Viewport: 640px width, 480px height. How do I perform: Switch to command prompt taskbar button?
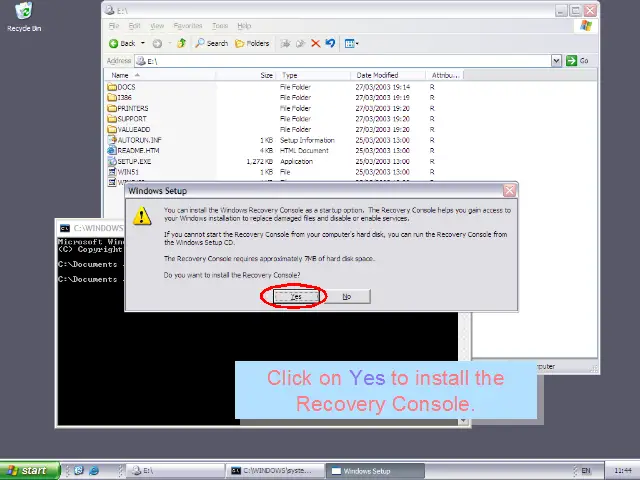[276, 471]
